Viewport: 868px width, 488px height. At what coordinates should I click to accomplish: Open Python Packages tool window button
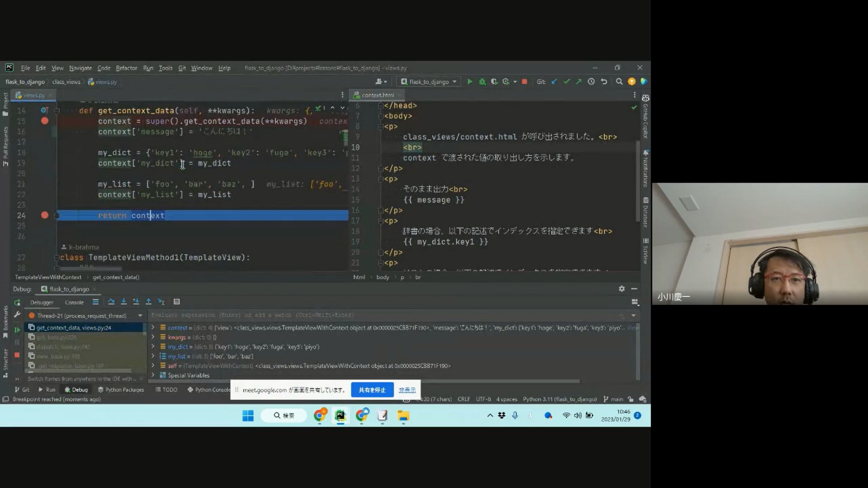click(121, 390)
